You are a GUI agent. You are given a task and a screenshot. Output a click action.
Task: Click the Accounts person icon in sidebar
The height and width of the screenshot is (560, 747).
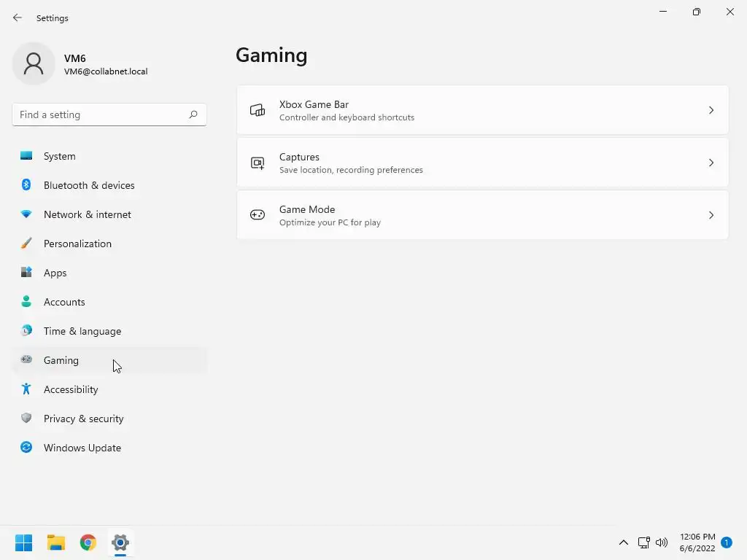pos(26,301)
